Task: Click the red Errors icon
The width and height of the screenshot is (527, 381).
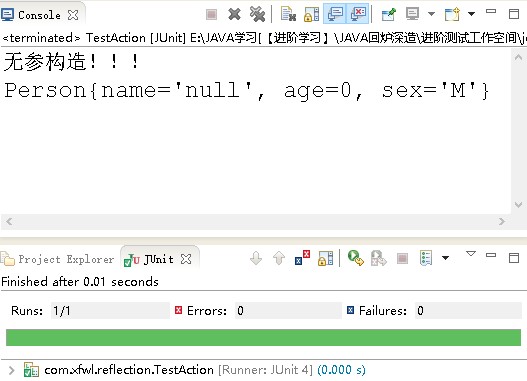Action: tap(178, 310)
